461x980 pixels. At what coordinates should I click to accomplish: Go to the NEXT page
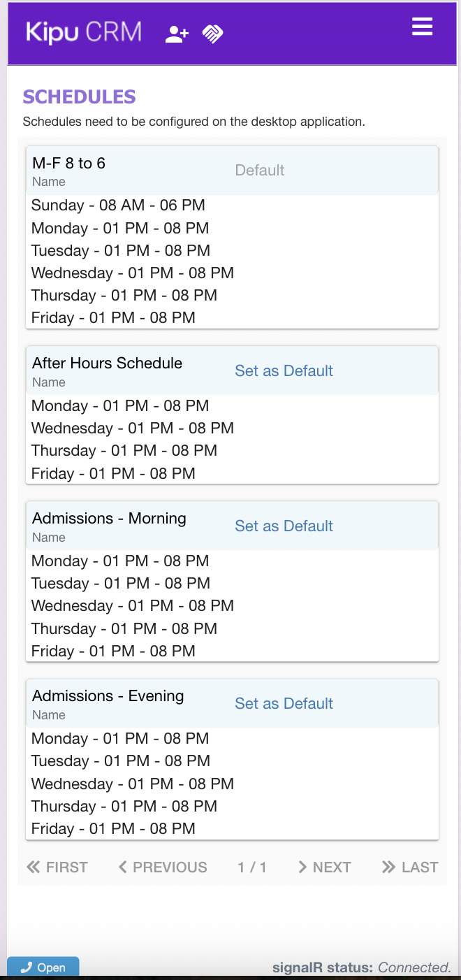coord(325,867)
